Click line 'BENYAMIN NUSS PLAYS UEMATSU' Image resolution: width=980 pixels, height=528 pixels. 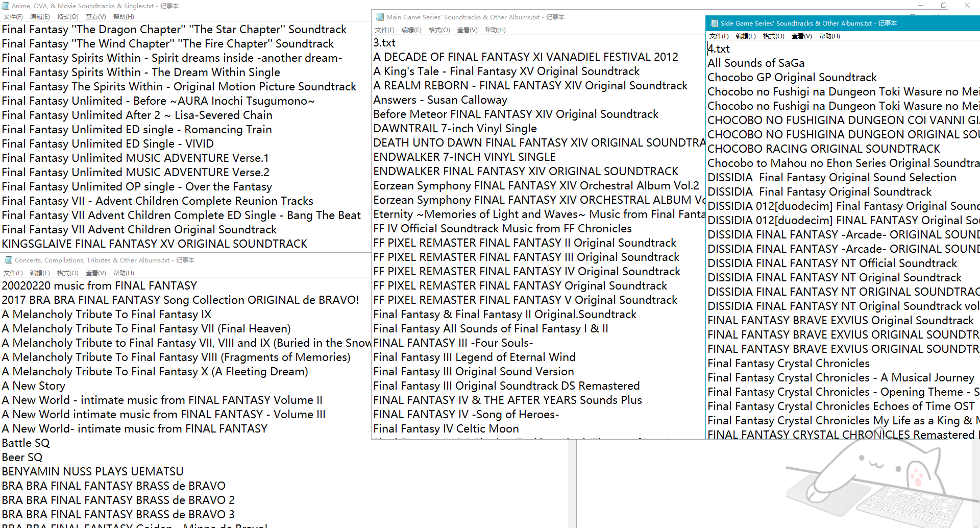pyautogui.click(x=92, y=472)
